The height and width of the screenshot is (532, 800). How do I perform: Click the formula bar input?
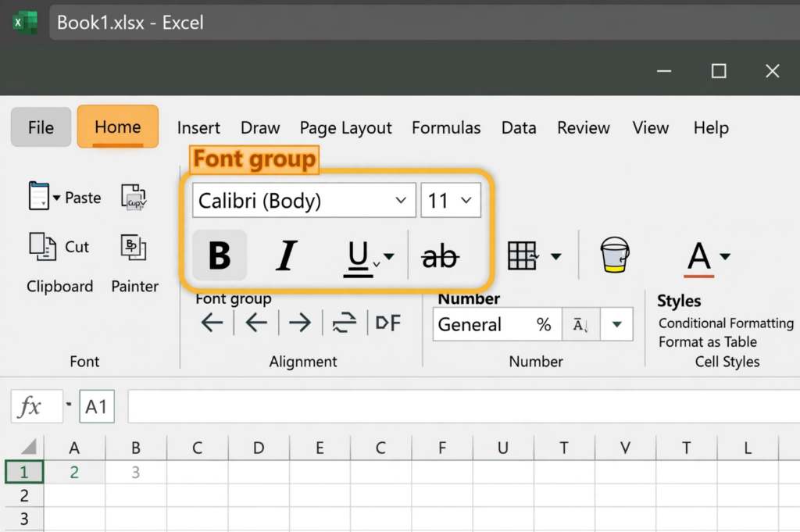tap(464, 406)
